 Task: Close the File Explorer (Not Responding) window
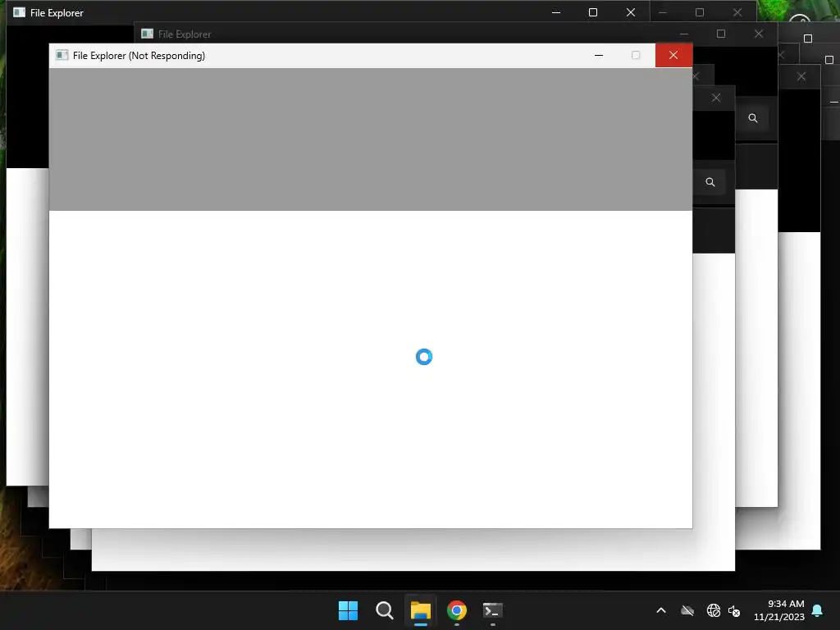pos(673,55)
